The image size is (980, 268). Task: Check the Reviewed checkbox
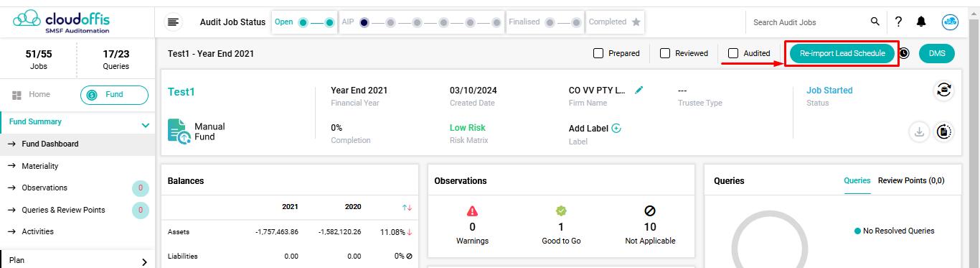tap(665, 53)
